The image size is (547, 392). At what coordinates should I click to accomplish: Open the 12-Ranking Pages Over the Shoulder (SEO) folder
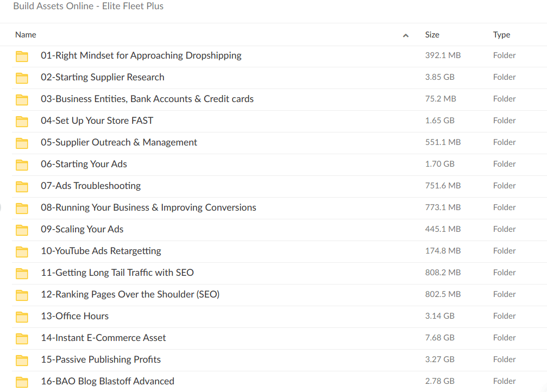coord(130,294)
